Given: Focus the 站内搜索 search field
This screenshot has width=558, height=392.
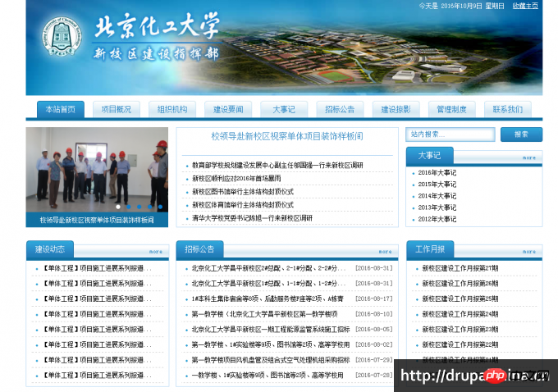Looking at the screenshot, I should coord(451,134).
